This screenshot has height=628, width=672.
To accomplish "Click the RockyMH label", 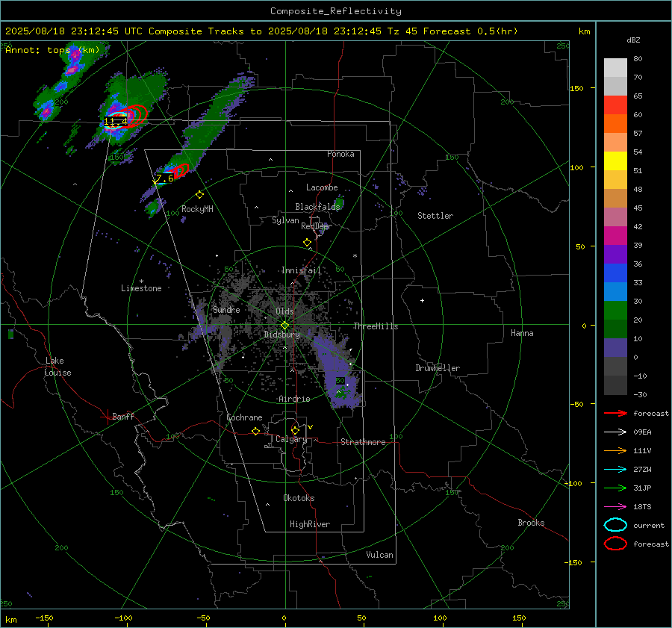I will pos(197,209).
